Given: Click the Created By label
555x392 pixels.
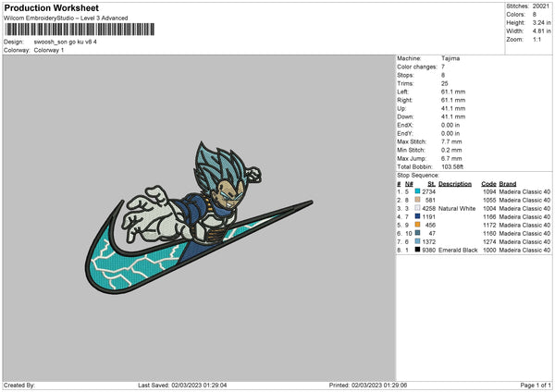Looking at the screenshot, I should (19, 386).
